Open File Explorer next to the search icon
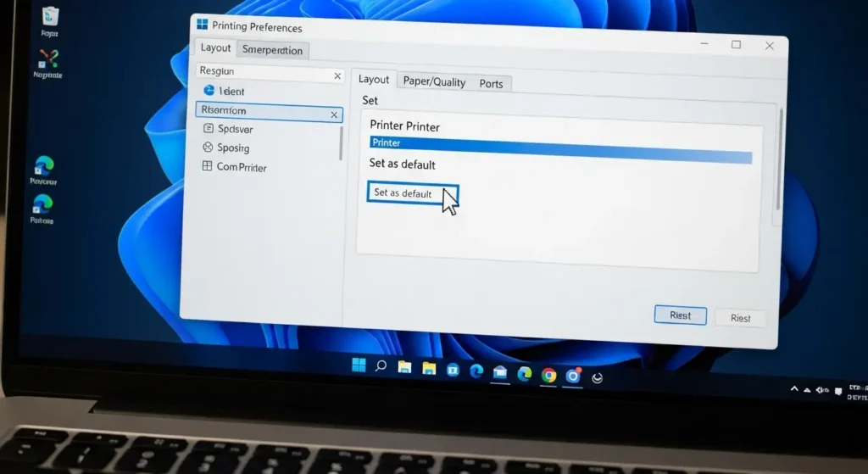The width and height of the screenshot is (868, 474). coord(404,367)
